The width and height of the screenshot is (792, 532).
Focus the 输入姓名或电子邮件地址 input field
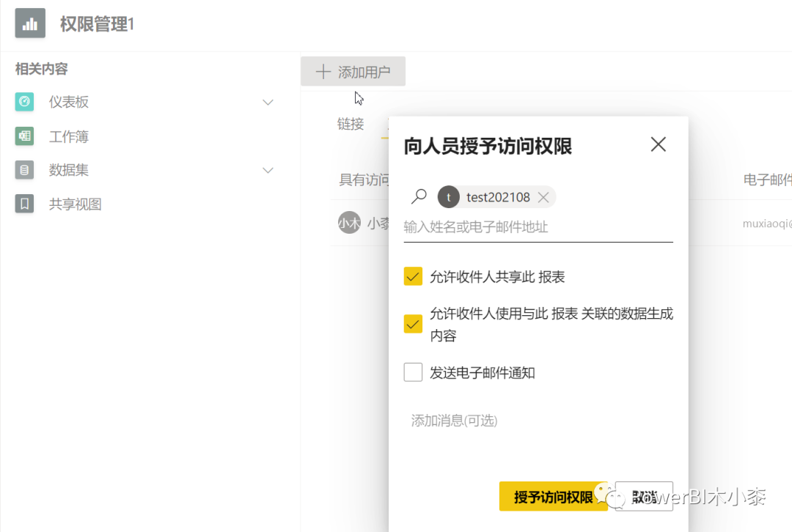pyautogui.click(x=538, y=227)
